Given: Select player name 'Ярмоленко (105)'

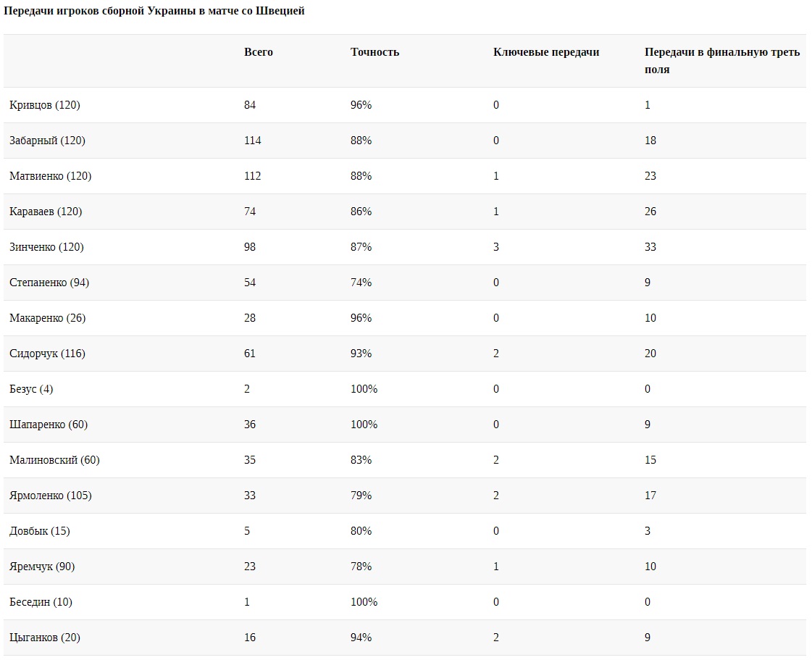Looking at the screenshot, I should (x=51, y=496).
